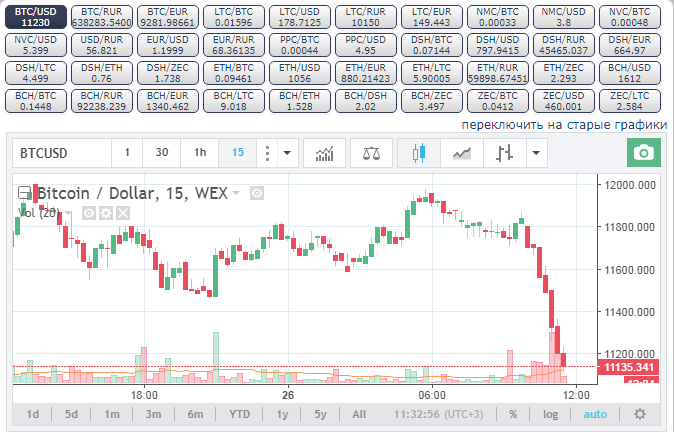Screen dimensions: 674x432
Task: Select the BTC/EUR pair button
Action: pos(168,17)
